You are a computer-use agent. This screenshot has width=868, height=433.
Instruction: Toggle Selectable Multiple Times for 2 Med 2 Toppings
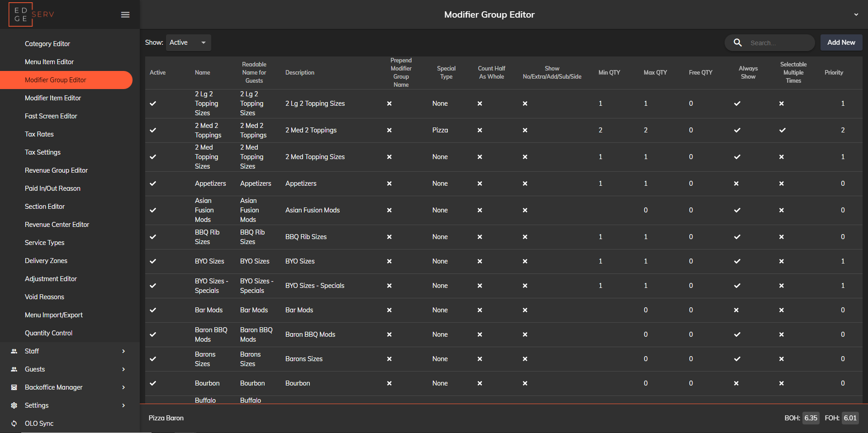point(782,130)
